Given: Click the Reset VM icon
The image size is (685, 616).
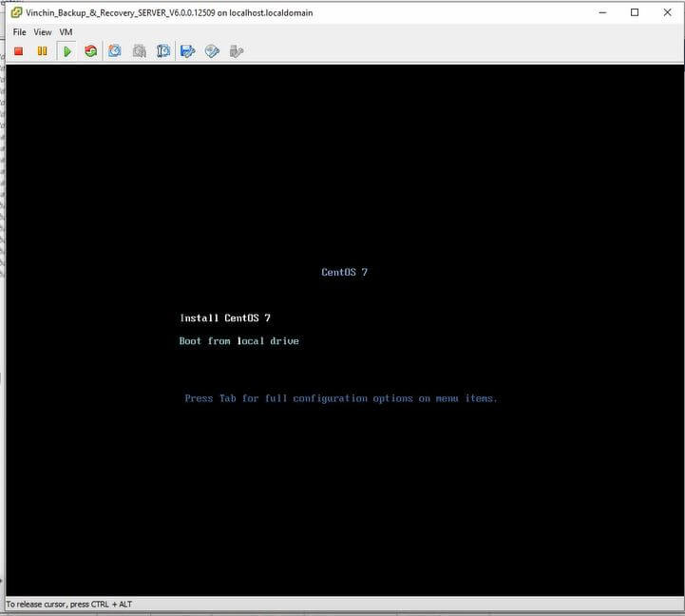Looking at the screenshot, I should [x=91, y=51].
